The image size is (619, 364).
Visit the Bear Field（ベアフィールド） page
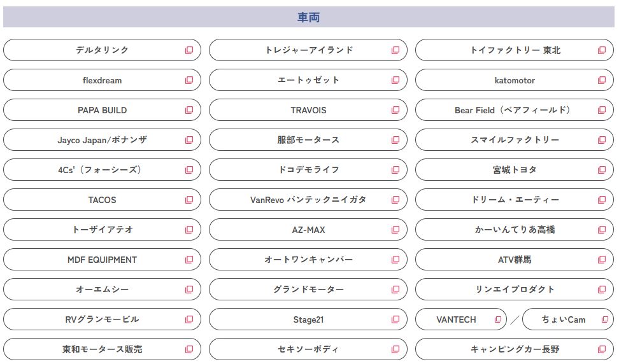tap(513, 110)
